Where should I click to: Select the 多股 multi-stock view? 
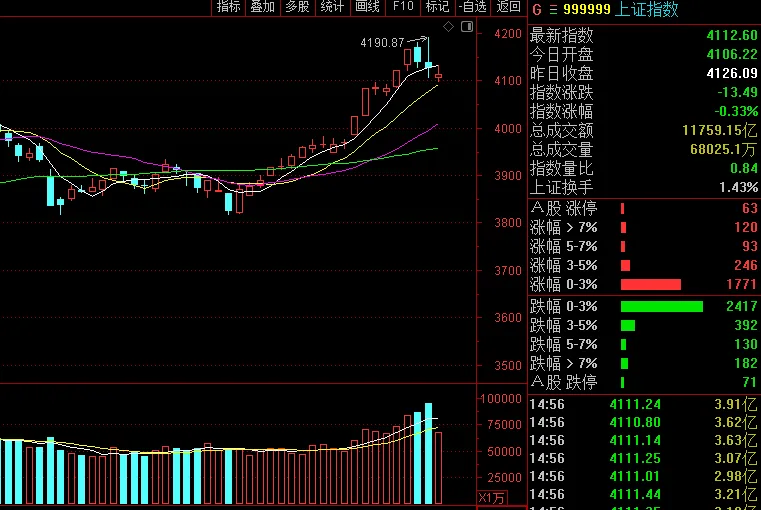298,7
